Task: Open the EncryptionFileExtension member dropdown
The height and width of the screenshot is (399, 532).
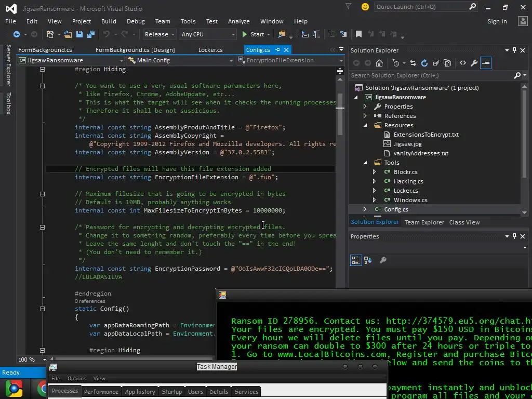Action: (x=290, y=60)
